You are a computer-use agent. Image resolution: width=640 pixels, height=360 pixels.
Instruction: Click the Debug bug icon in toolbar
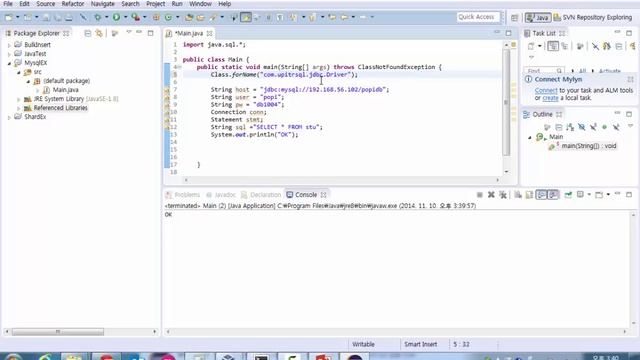coord(98,17)
